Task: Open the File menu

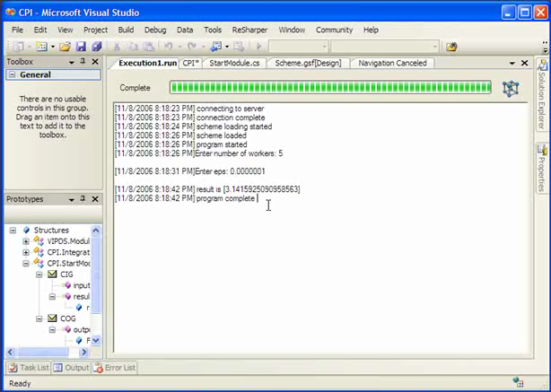Action: click(17, 30)
